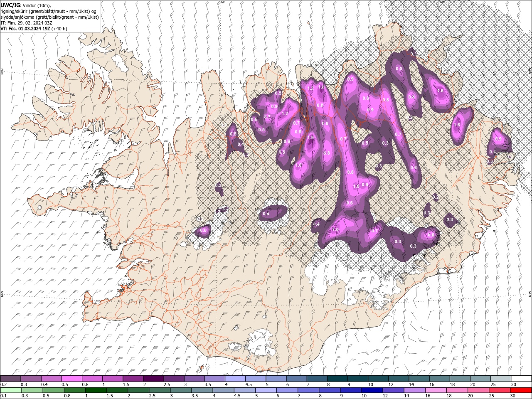The image size is (532, 399).
Task: Click the 'rigning/skúrir (grænt/blátt/rautt' legend description line
Action: 49,11
